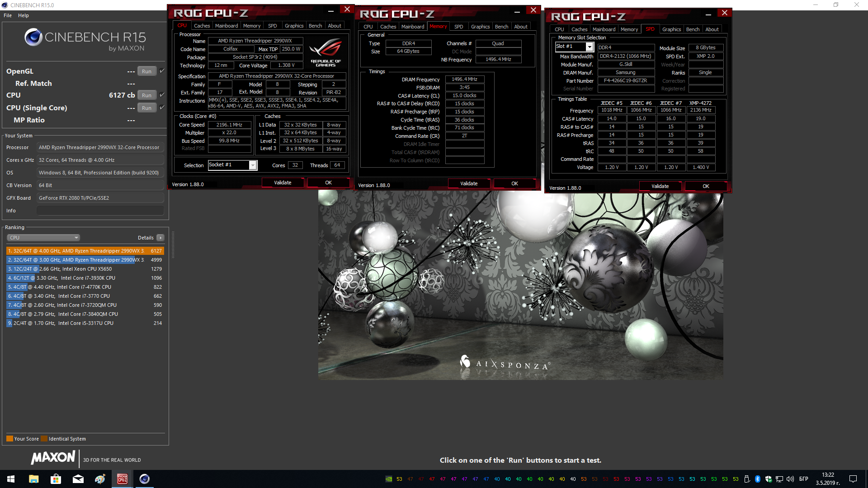This screenshot has height=488, width=868.
Task: Select the Intel Xeon CPU X5650 ranking row
Action: pyautogui.click(x=85, y=269)
